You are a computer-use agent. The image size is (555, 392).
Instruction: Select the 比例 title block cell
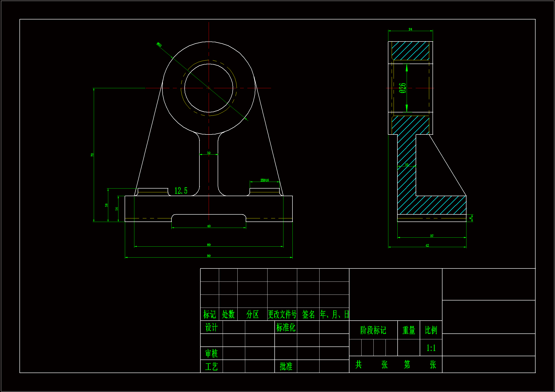pos(431,330)
